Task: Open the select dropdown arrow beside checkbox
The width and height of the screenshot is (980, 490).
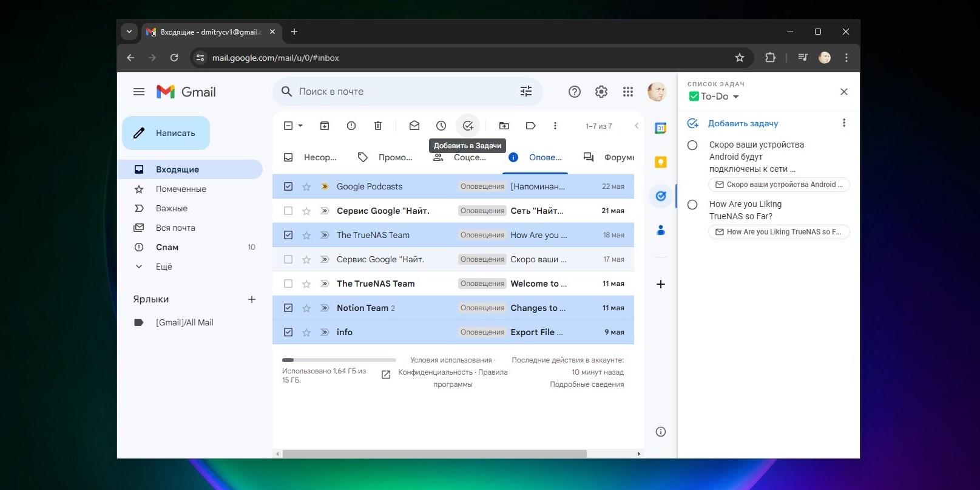Action: click(x=300, y=126)
